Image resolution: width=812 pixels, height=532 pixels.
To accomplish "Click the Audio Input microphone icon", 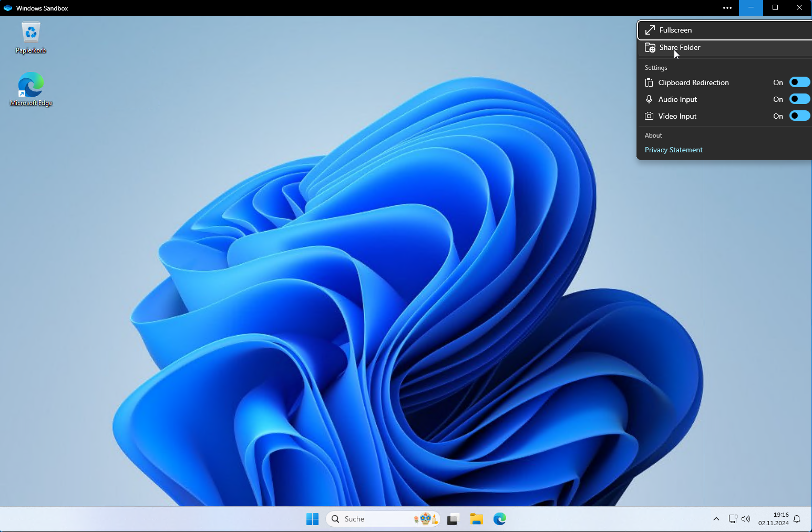I will [x=649, y=99].
